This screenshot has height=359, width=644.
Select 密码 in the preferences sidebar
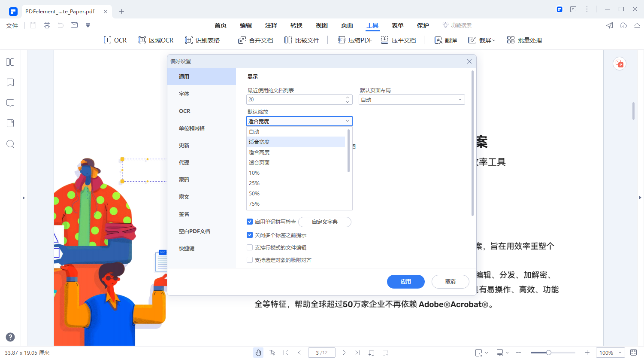point(184,179)
